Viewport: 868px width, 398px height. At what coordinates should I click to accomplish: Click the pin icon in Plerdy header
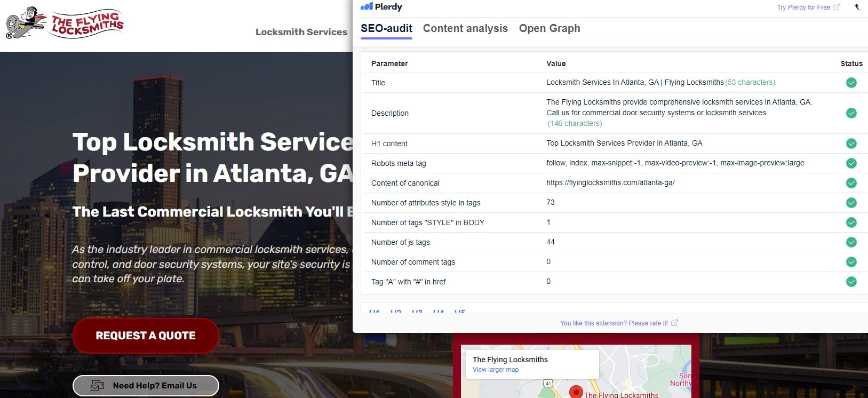(857, 7)
